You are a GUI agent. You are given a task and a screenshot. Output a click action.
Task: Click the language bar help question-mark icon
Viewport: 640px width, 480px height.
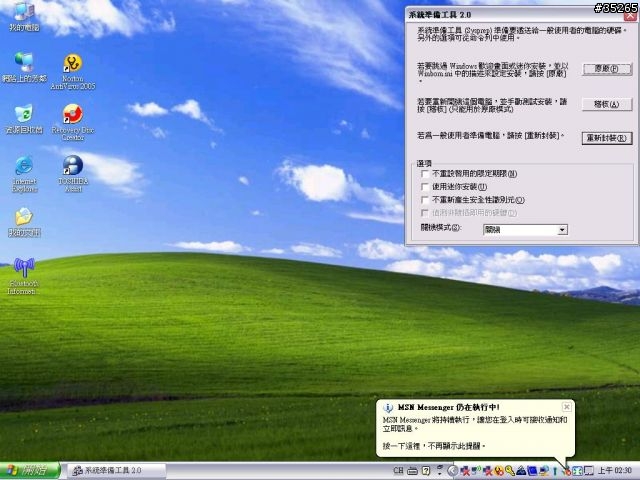coord(426,471)
